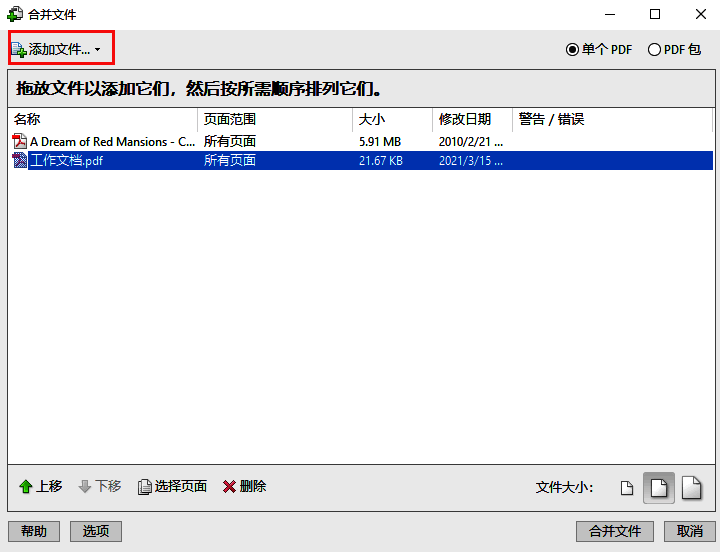Click the 名称 column header

click(102, 119)
